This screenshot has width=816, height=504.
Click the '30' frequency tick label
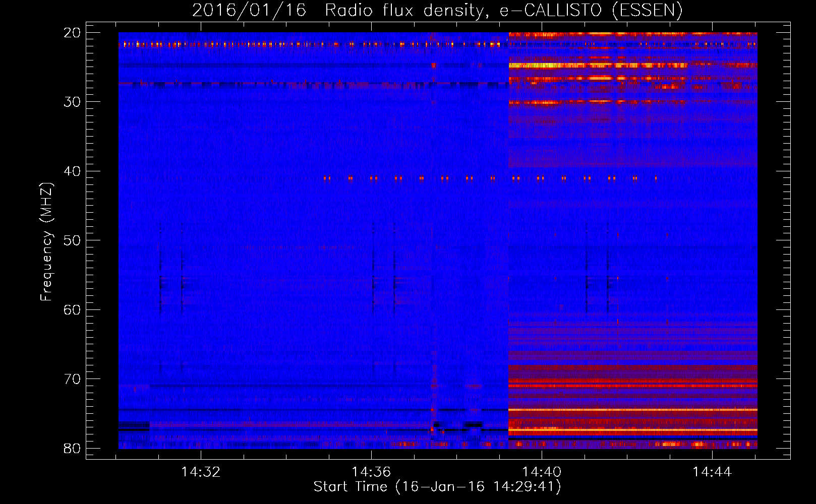pos(73,102)
